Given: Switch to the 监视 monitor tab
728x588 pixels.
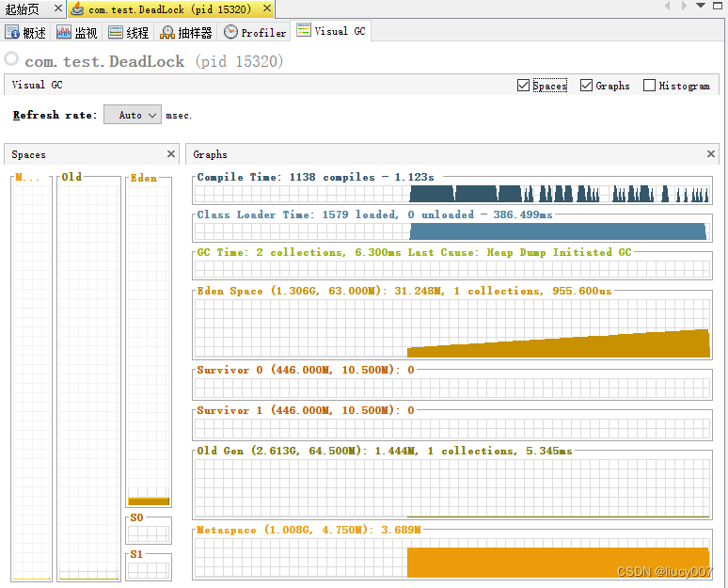Looking at the screenshot, I should 77,33.
